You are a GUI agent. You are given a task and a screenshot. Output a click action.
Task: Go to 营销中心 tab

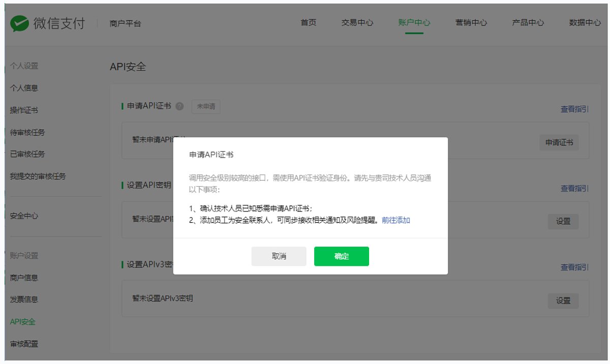(x=471, y=23)
